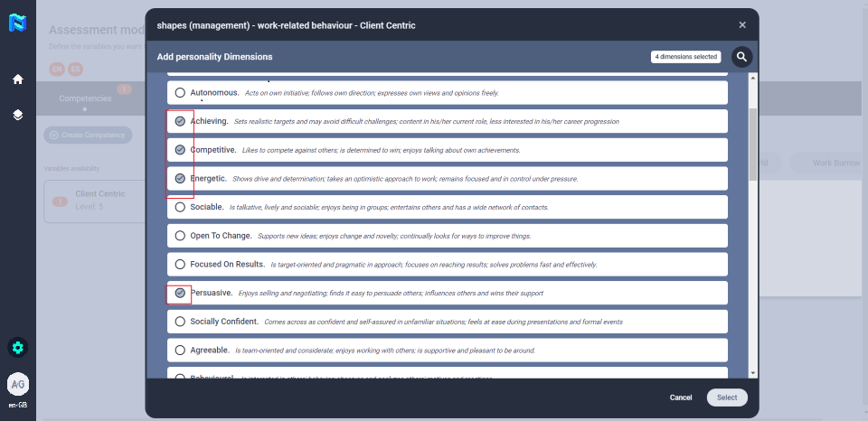Check the Autonomous dimension

click(x=180, y=93)
